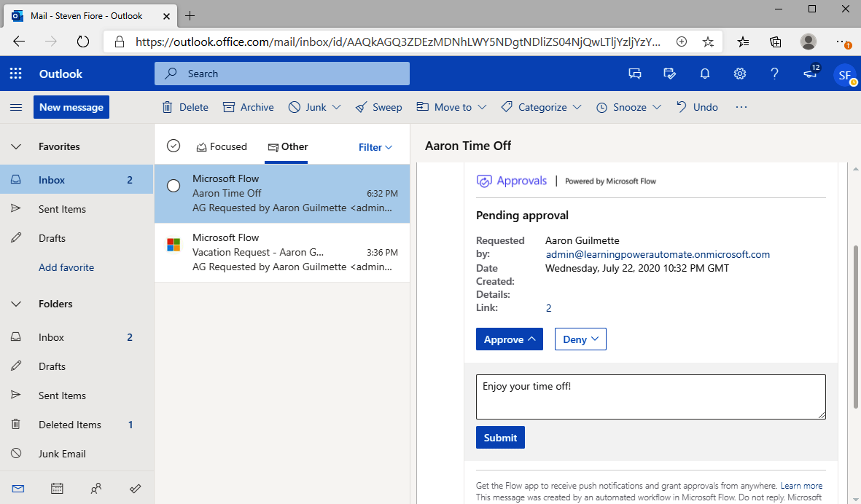This screenshot has width=861, height=504.
Task: Open the What's new megaphone icon
Action: coord(811,72)
